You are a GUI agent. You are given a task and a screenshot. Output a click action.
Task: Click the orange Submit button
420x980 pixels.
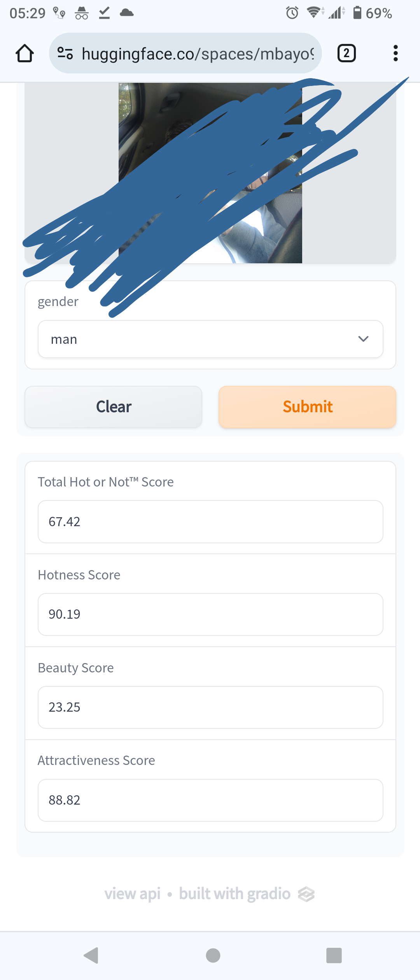308,407
